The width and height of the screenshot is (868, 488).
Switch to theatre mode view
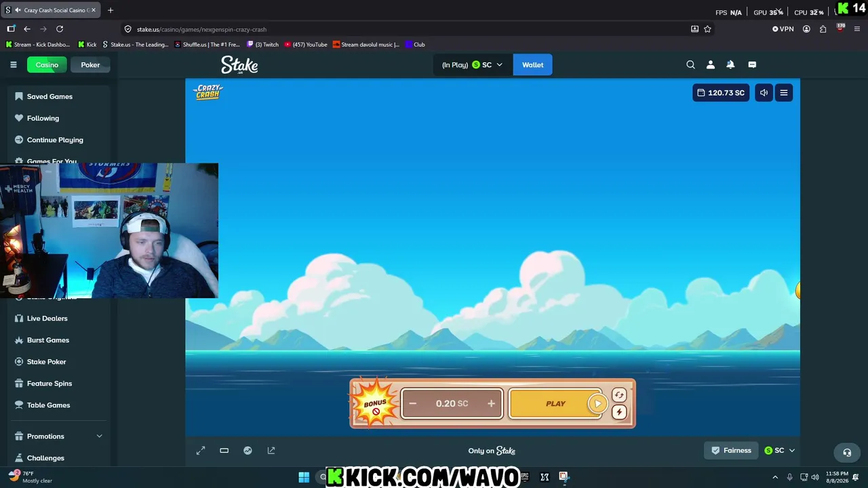click(x=224, y=451)
